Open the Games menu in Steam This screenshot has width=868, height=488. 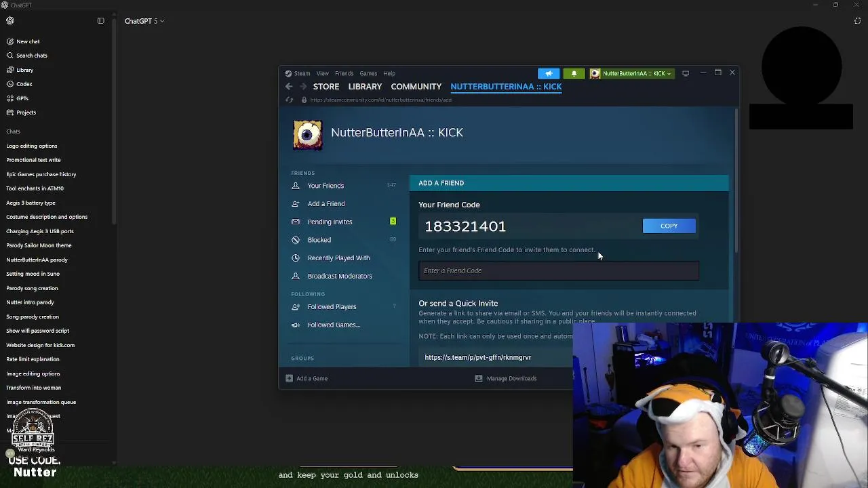(368, 73)
